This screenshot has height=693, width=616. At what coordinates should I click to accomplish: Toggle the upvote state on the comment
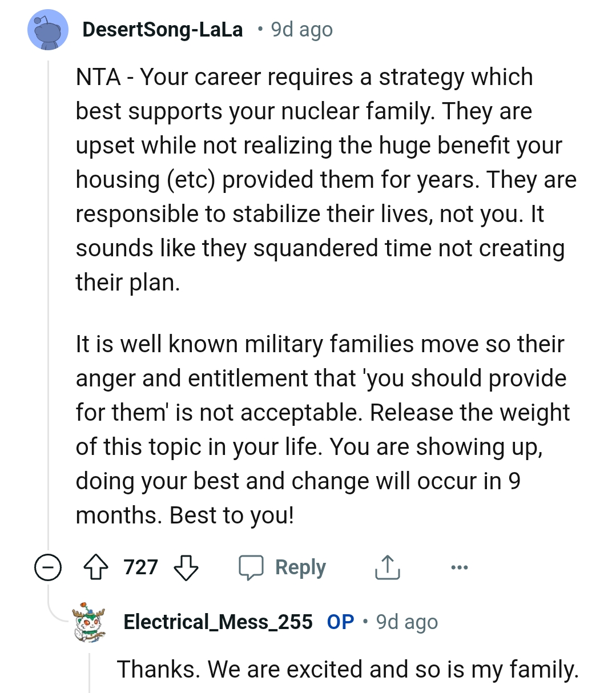(x=97, y=567)
